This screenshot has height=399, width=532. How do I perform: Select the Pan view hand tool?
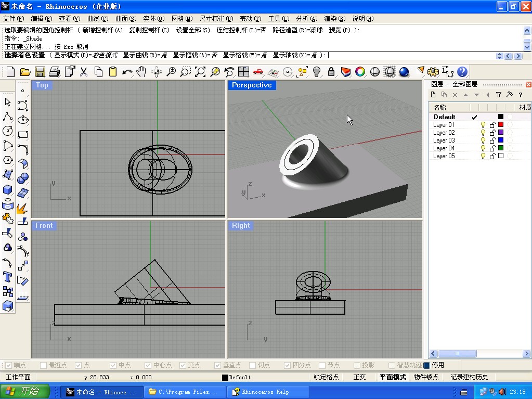click(x=141, y=72)
